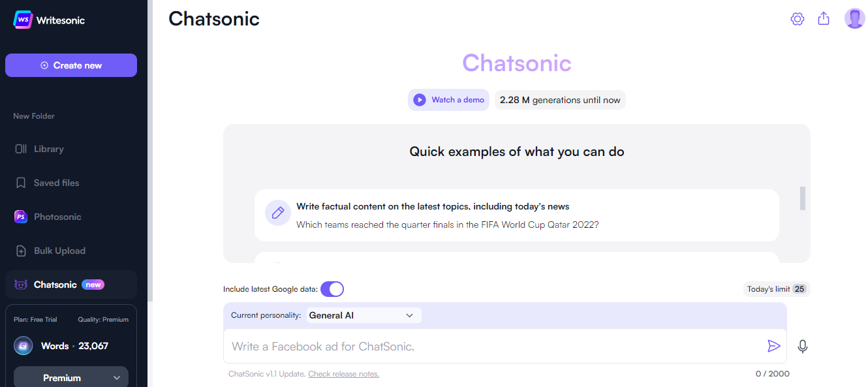Open the Check release notes link
The image size is (868, 387).
(343, 374)
